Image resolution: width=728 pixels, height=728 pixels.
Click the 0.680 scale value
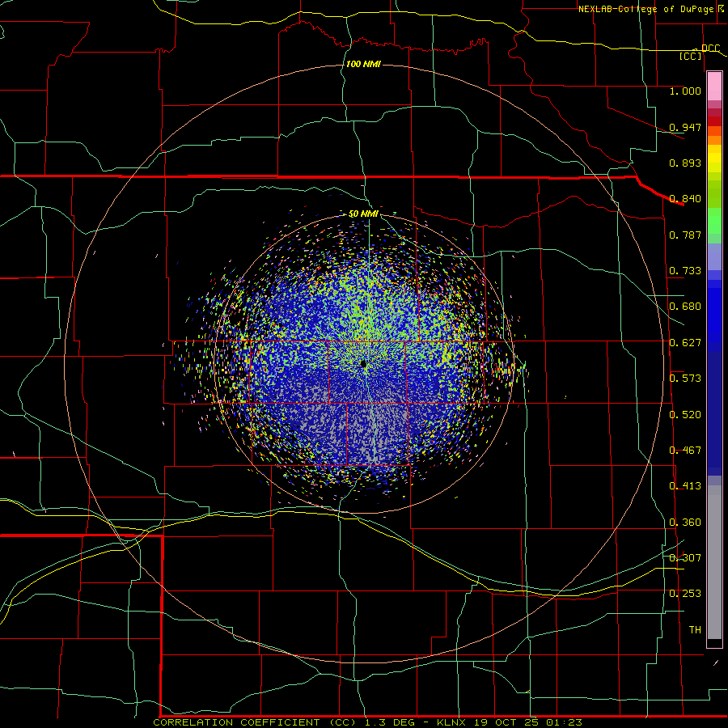pos(685,307)
